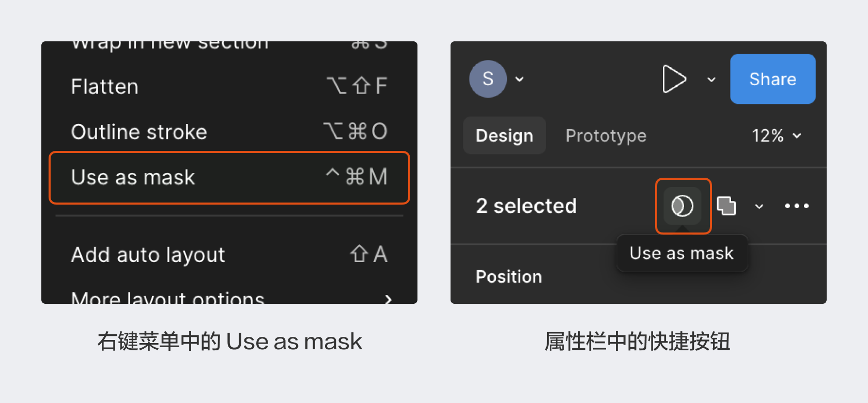
Task: Open the three-dot more options menu
Action: [797, 206]
